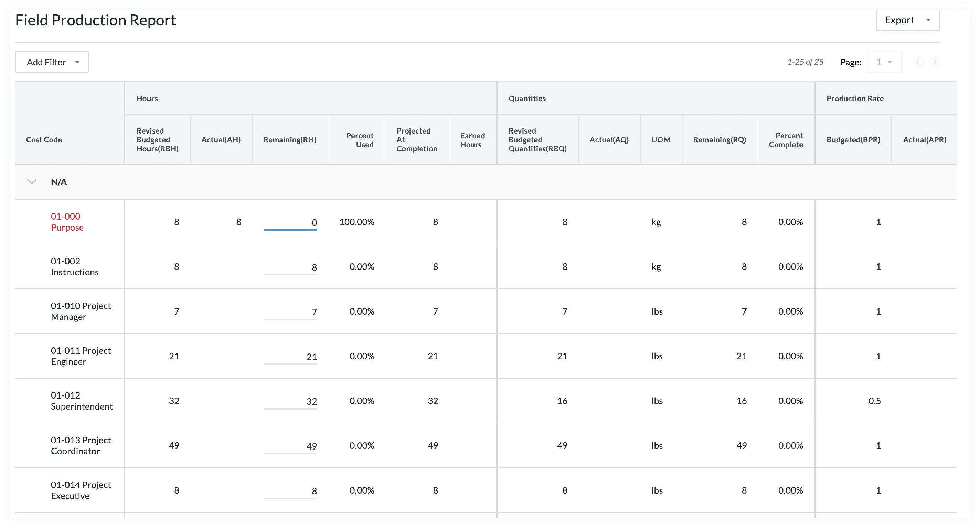Viewport: 980px width, 528px height.
Task: Click the Hours group header
Action: click(147, 98)
